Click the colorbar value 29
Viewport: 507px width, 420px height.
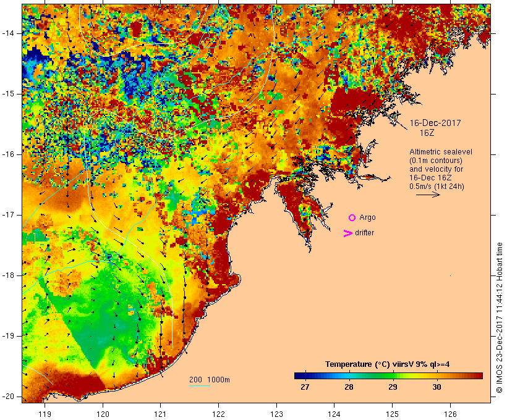point(393,387)
